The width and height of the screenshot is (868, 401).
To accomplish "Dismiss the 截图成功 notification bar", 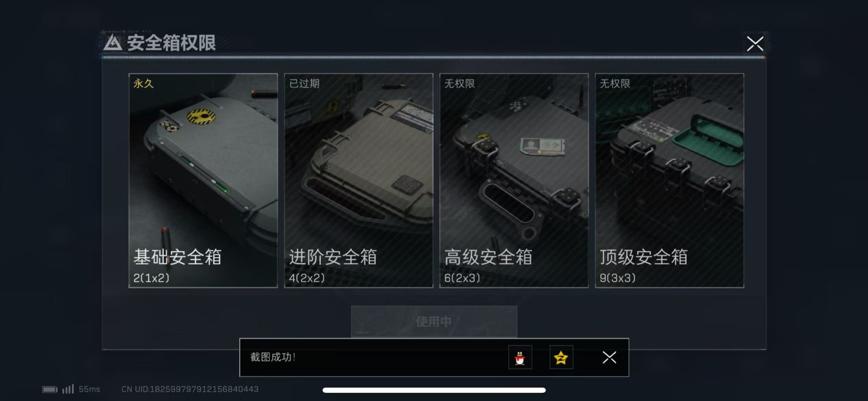I will coord(609,358).
